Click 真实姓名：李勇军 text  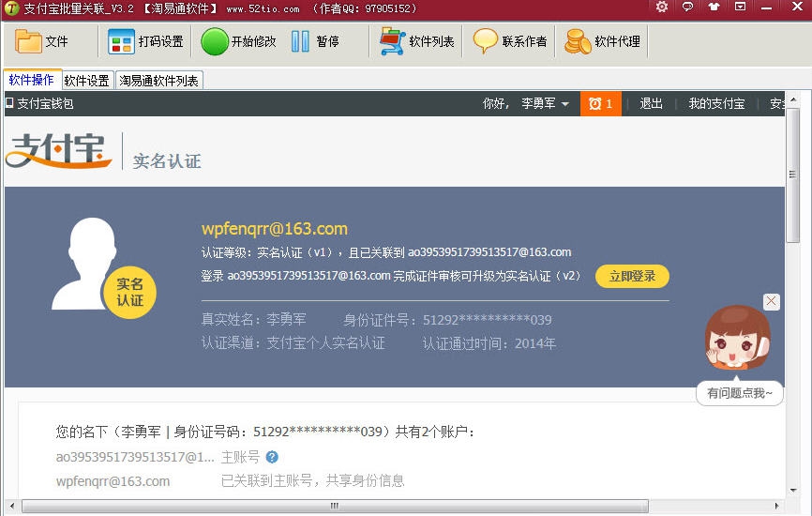254,319
